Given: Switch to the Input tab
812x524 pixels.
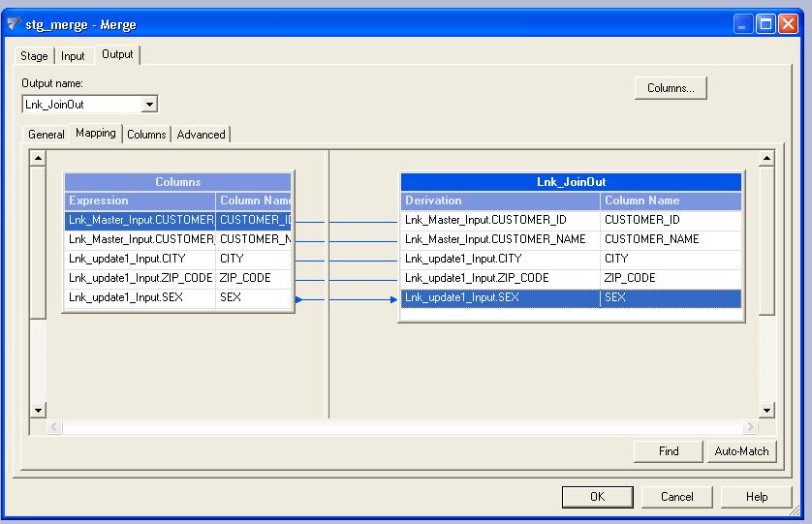Looking at the screenshot, I should pyautogui.click(x=73, y=56).
